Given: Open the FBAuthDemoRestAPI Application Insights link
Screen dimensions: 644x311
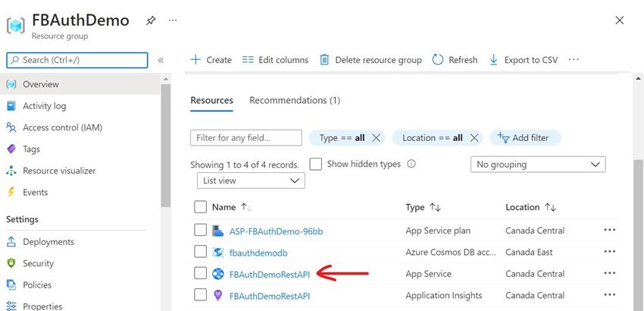Looking at the screenshot, I should (270, 296).
